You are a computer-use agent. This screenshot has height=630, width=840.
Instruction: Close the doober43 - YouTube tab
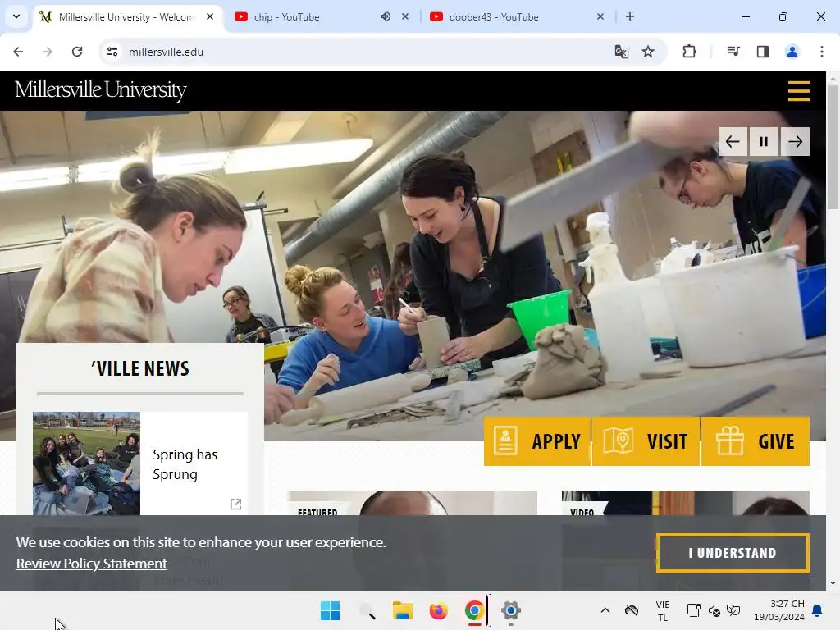(600, 16)
